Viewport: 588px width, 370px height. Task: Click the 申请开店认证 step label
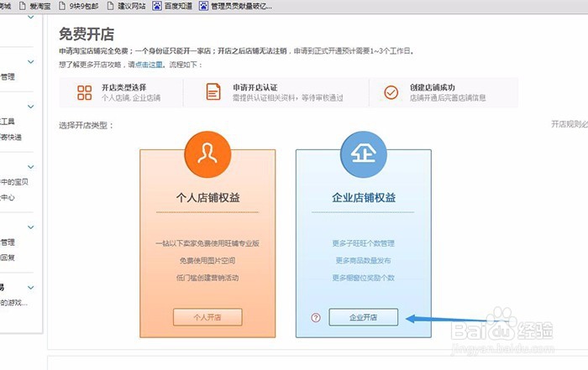(x=255, y=87)
